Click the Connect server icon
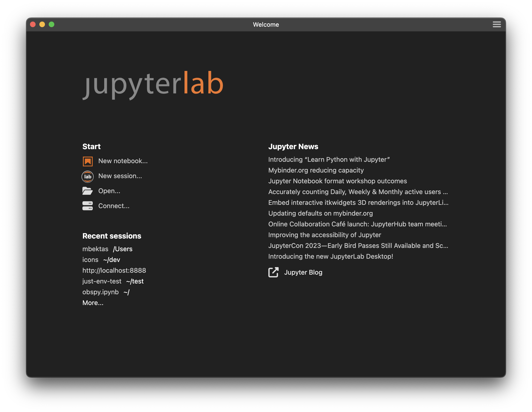This screenshot has height=412, width=532. click(x=87, y=206)
